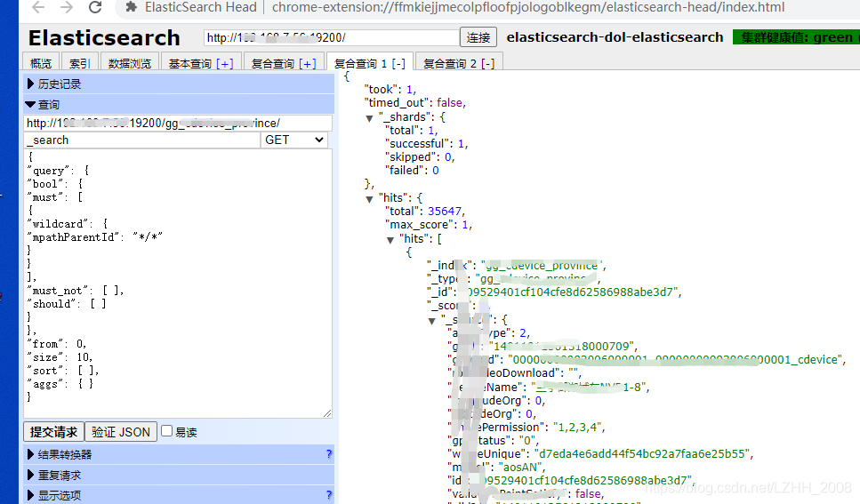860x504 pixels.
Task: Click inside the query JSON textarea
Action: click(178, 284)
